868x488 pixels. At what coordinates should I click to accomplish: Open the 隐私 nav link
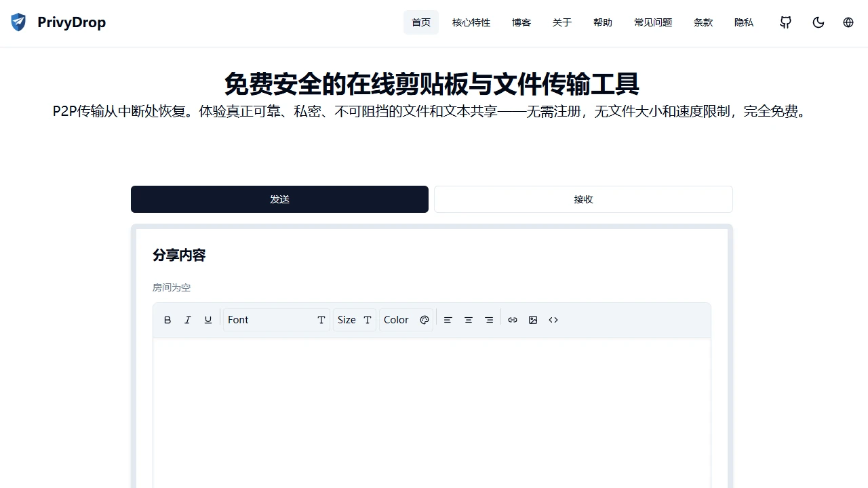[x=744, y=22]
